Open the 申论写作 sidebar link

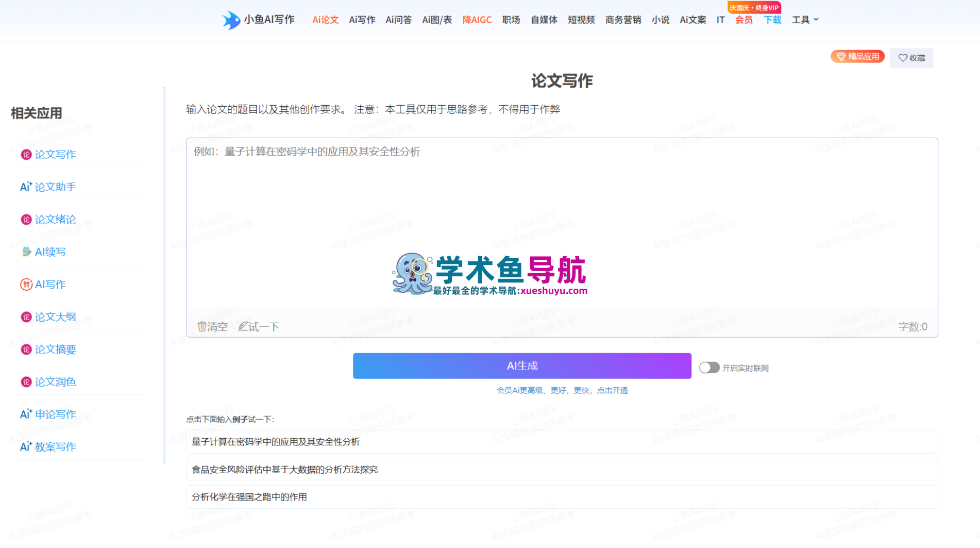coord(56,414)
